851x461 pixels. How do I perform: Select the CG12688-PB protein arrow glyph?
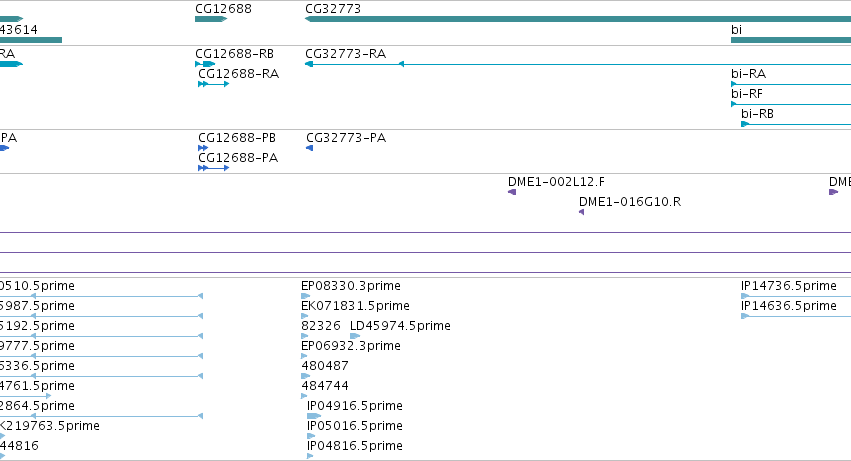[x=203, y=148]
